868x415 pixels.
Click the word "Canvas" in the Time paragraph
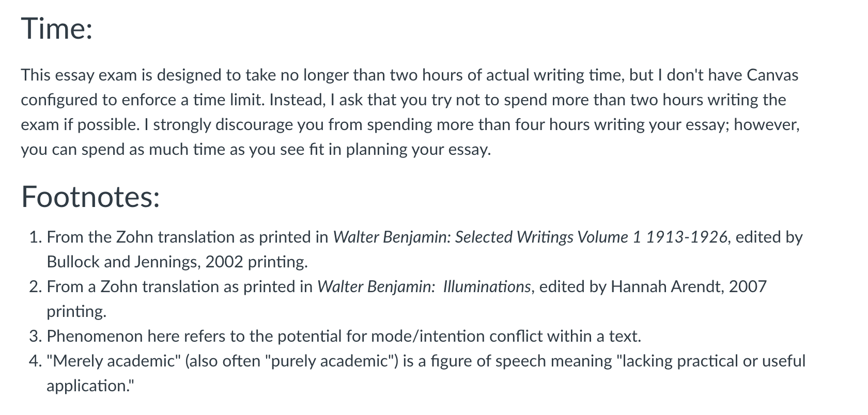pyautogui.click(x=773, y=75)
